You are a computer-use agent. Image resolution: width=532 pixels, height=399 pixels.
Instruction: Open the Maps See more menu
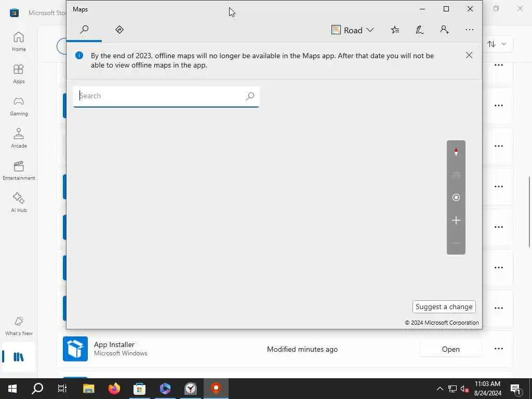470,30
